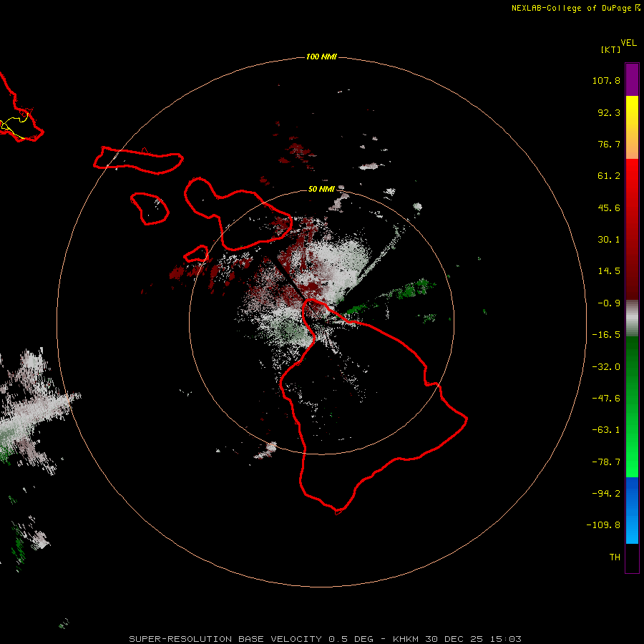Click the -109.8 velocity scale value
The width and height of the screenshot is (644, 644).
coord(603,525)
